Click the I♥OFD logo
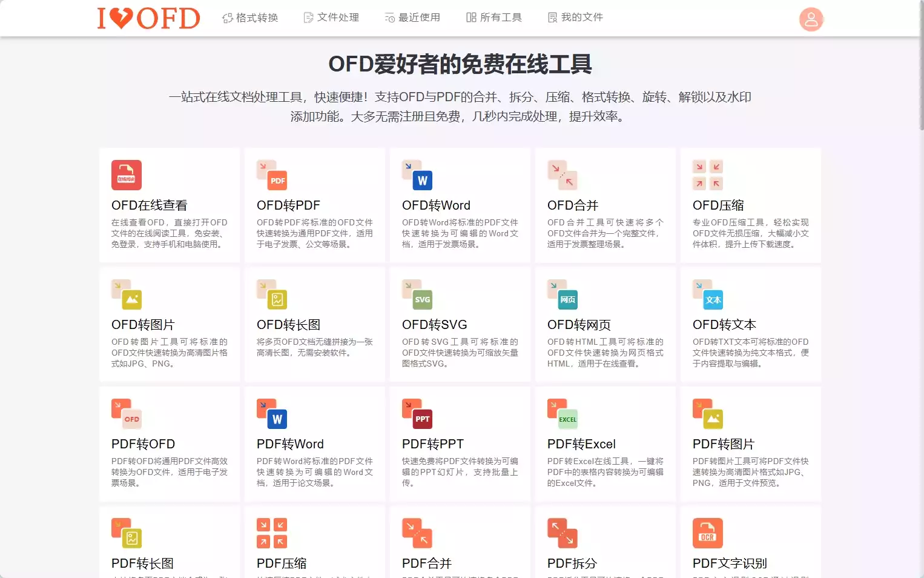 coord(148,18)
